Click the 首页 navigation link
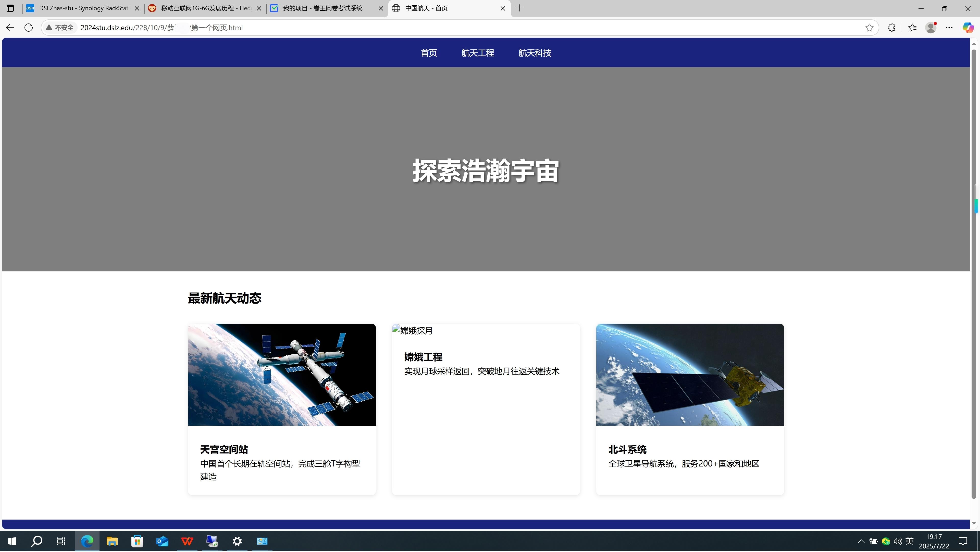The height and width of the screenshot is (552, 980). (429, 53)
